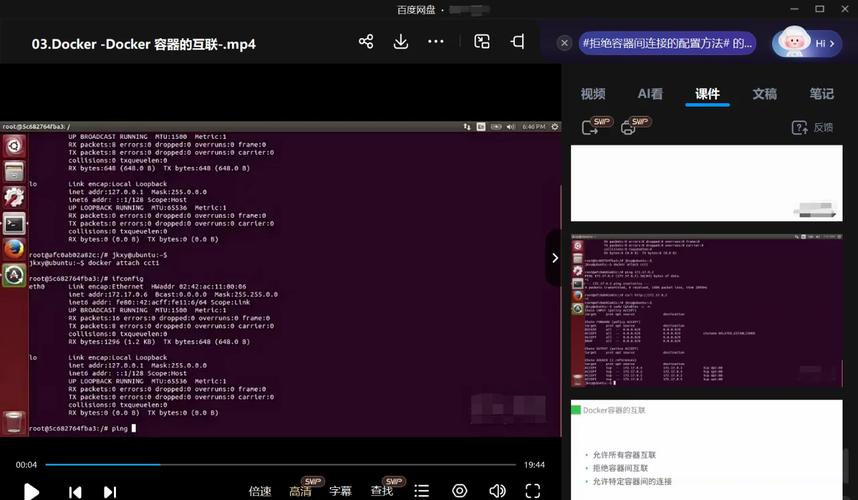
Task: Click slide bullet 拒绝容器间互联
Action: point(621,468)
